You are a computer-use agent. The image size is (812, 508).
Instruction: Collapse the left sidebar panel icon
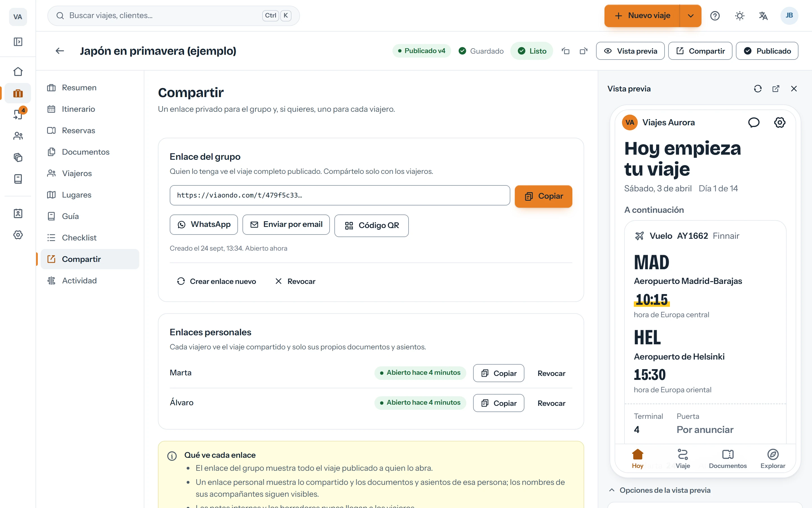point(18,42)
